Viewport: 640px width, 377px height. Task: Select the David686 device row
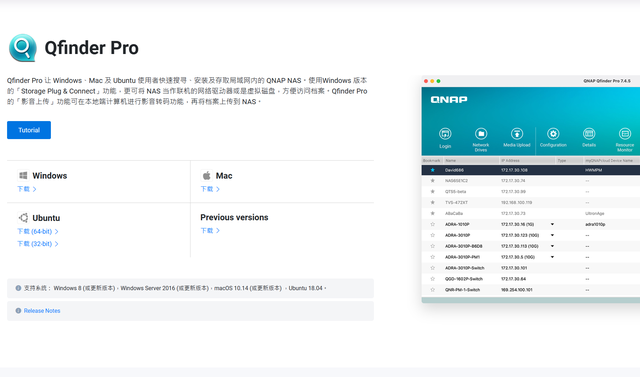tap(531, 170)
